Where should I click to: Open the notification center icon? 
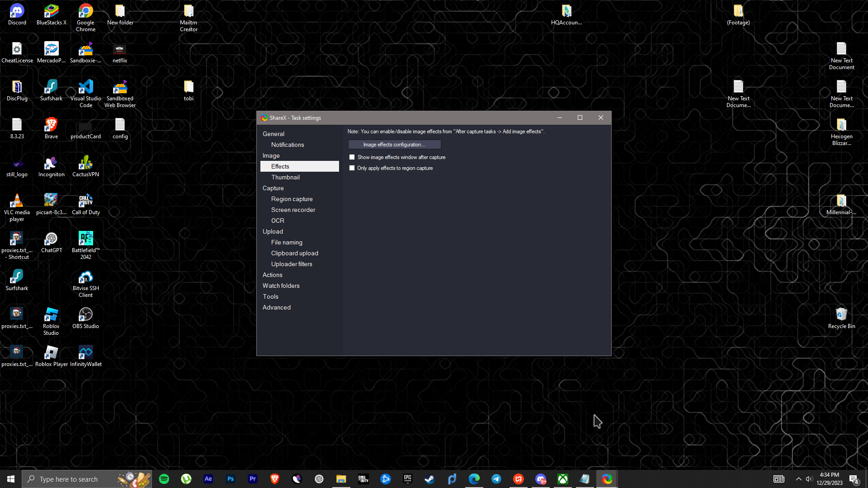(x=854, y=479)
